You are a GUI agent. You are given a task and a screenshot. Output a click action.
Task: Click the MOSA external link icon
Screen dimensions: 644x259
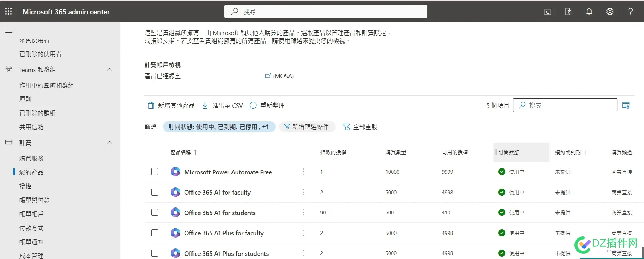tap(268, 76)
